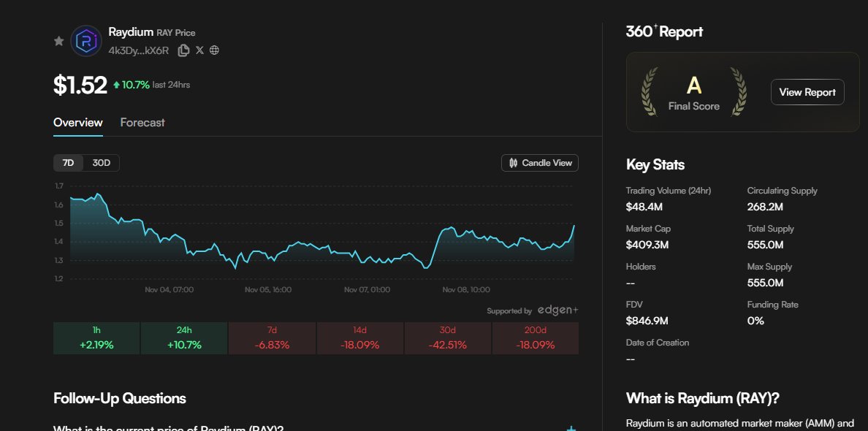
Task: Expand the current price follow-up question
Action: [169, 427]
